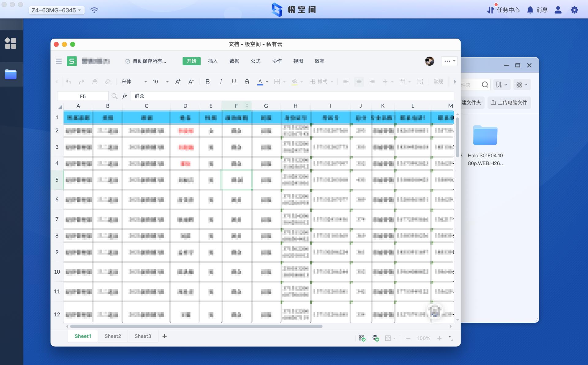Increase font size with the A+ icon
The height and width of the screenshot is (365, 588).
point(178,82)
